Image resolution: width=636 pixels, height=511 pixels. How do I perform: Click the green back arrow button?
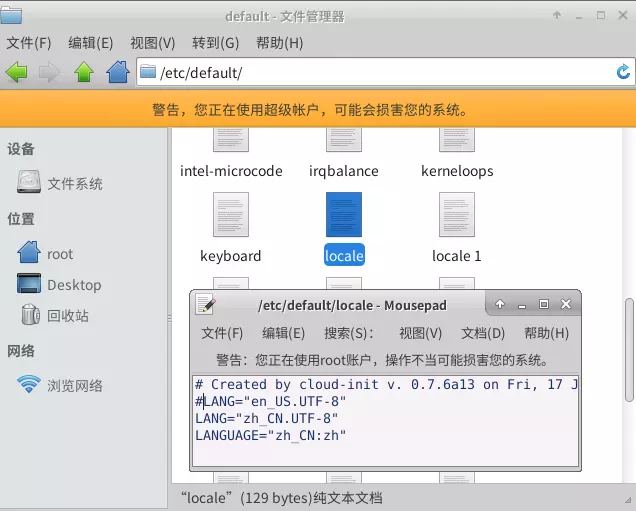click(x=17, y=72)
